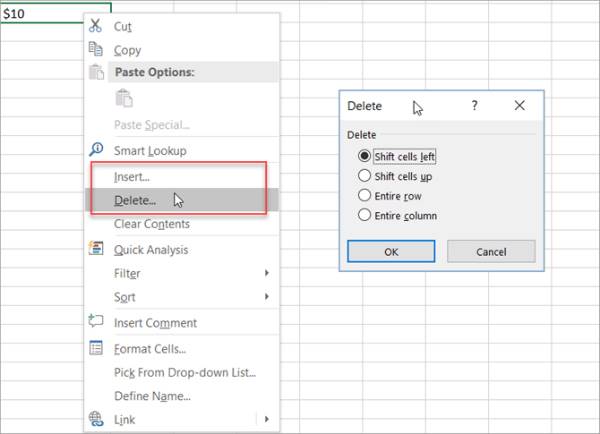The height and width of the screenshot is (434, 600).
Task: Click the Delete dialog title bar text
Action: (x=364, y=106)
